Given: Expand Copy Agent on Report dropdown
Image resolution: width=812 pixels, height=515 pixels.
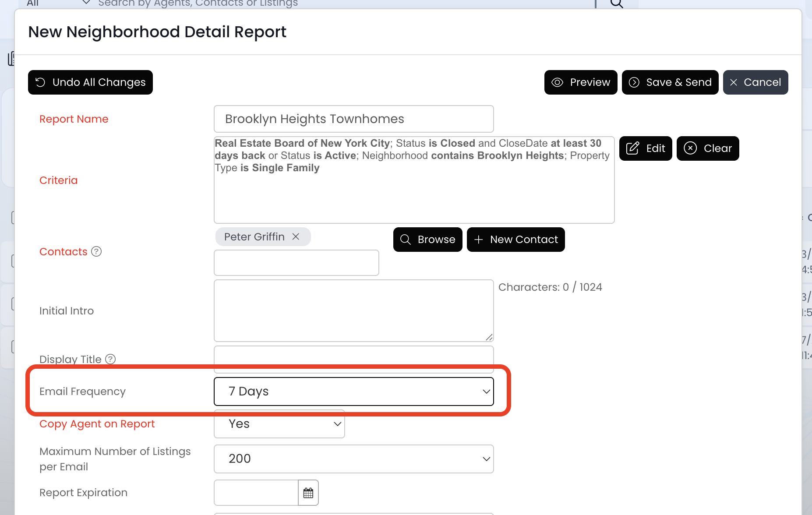Looking at the screenshot, I should coord(279,424).
